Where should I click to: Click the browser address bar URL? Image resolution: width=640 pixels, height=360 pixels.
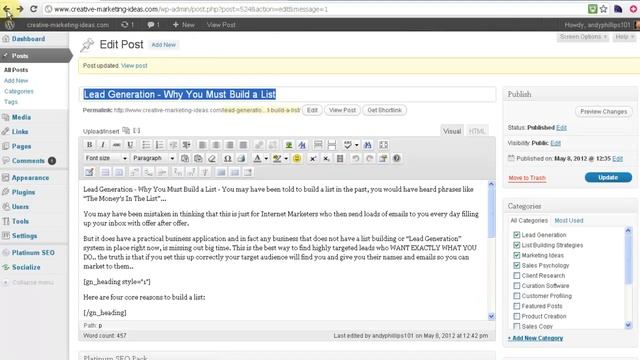pyautogui.click(x=191, y=9)
